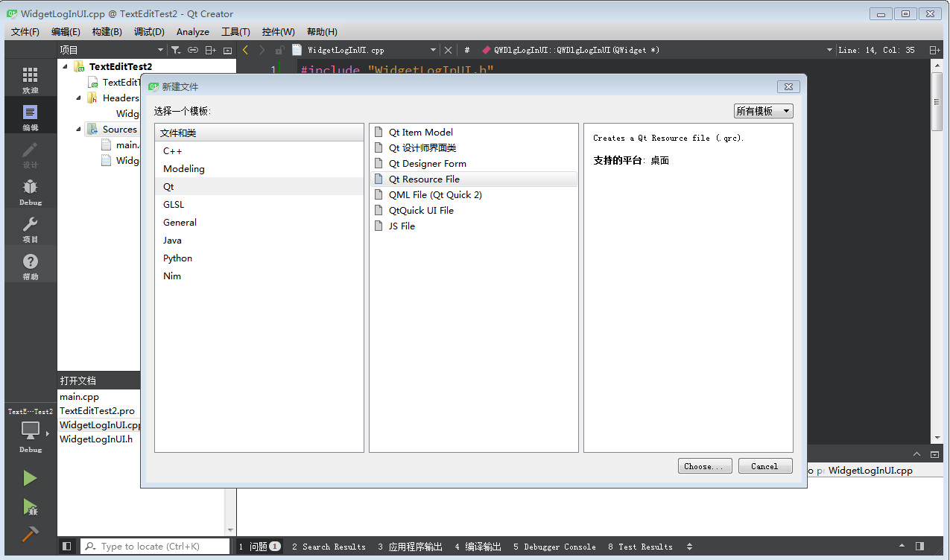The height and width of the screenshot is (560, 950).
Task: Select the GLSL category
Action: click(259, 204)
